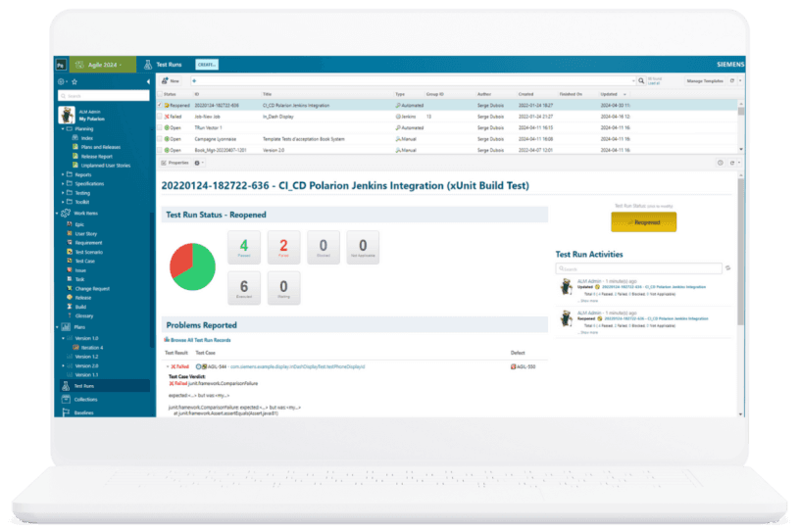Open the Index page under Planning
Screen dimensions: 799x532
[x=82, y=138]
